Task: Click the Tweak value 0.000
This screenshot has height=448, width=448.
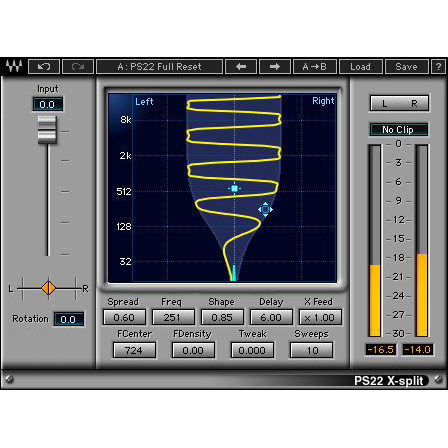Action: point(252,350)
